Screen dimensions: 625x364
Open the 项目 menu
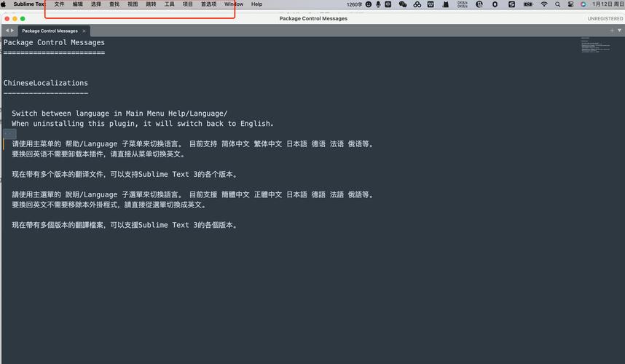(188, 4)
